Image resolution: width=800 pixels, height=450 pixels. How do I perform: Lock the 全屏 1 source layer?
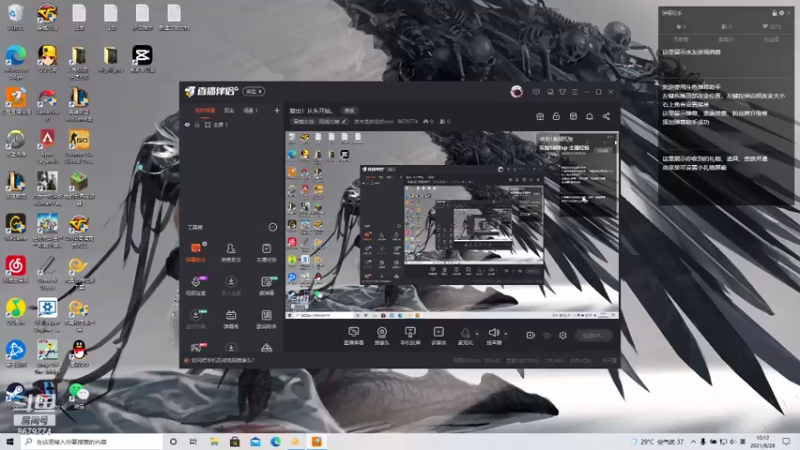point(197,124)
